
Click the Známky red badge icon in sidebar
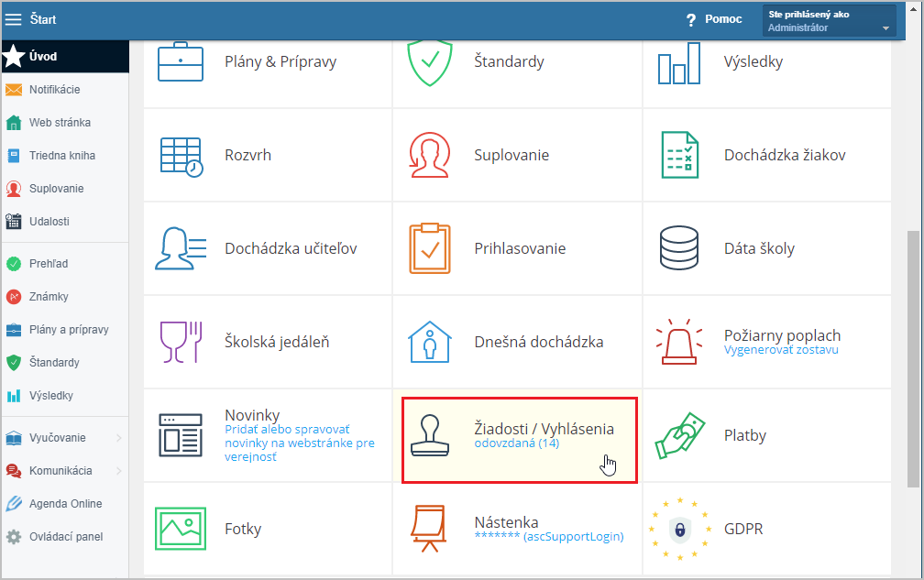pos(14,297)
